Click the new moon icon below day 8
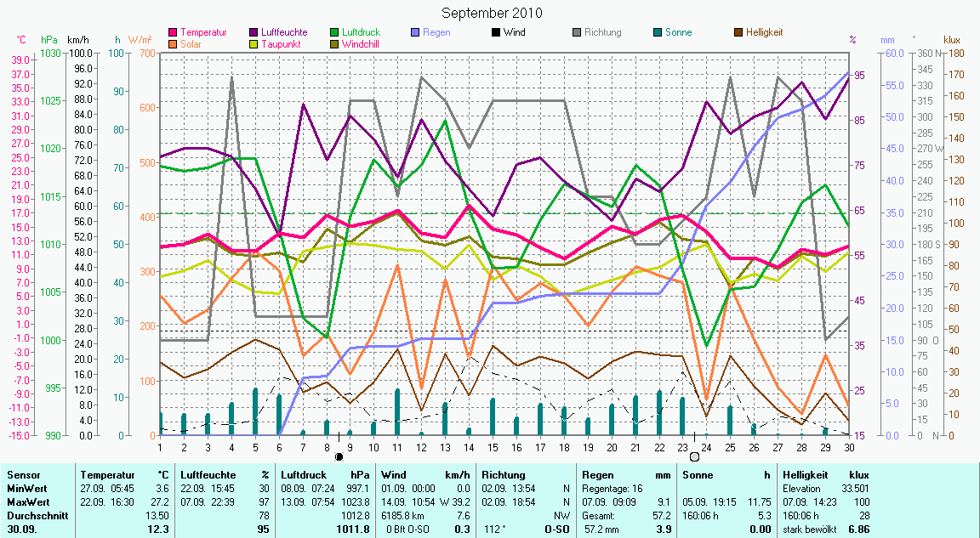The height and width of the screenshot is (538, 980). click(339, 456)
